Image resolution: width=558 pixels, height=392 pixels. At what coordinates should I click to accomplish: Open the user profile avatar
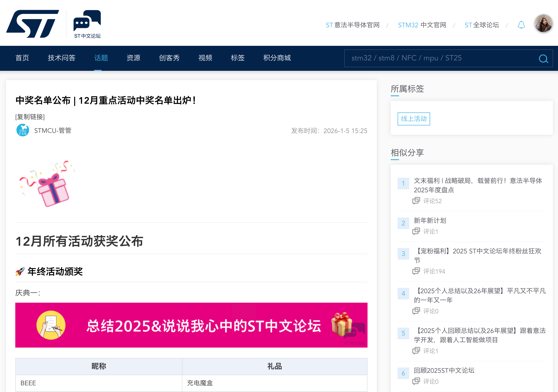point(543,24)
